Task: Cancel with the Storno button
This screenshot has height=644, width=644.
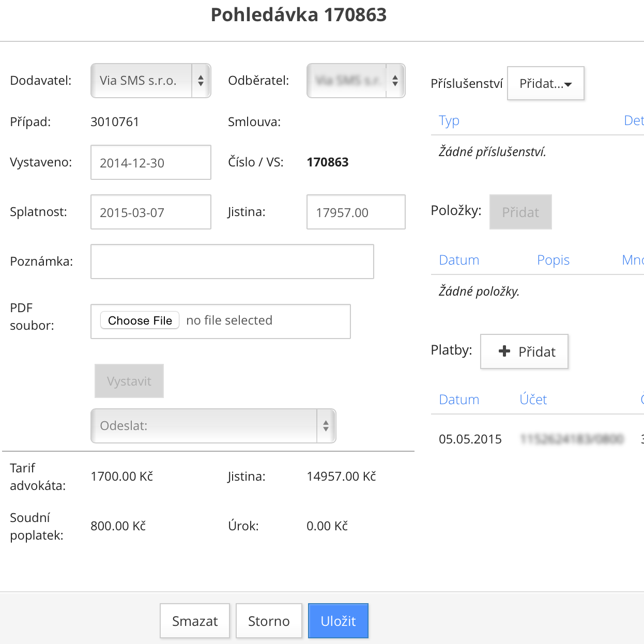Action: coord(269,621)
